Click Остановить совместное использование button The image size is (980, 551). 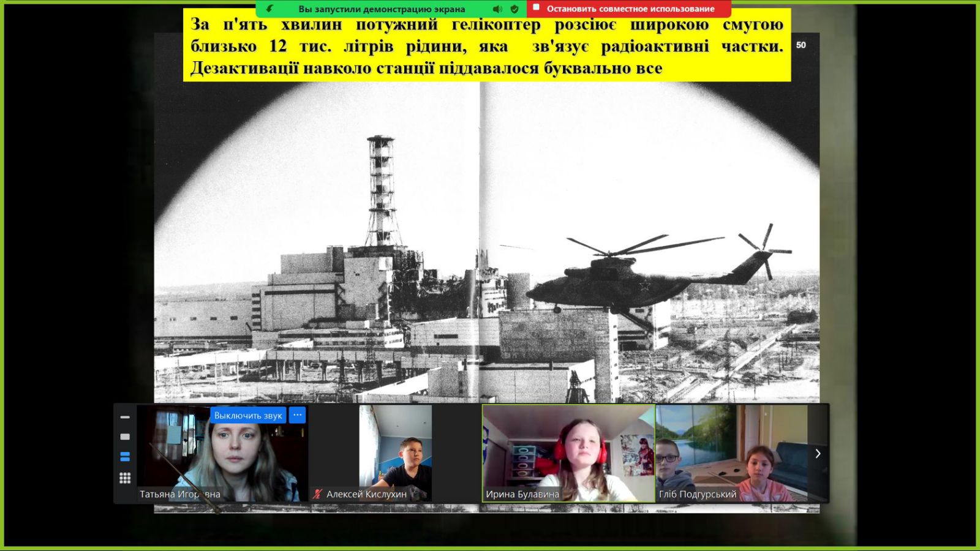tap(629, 9)
